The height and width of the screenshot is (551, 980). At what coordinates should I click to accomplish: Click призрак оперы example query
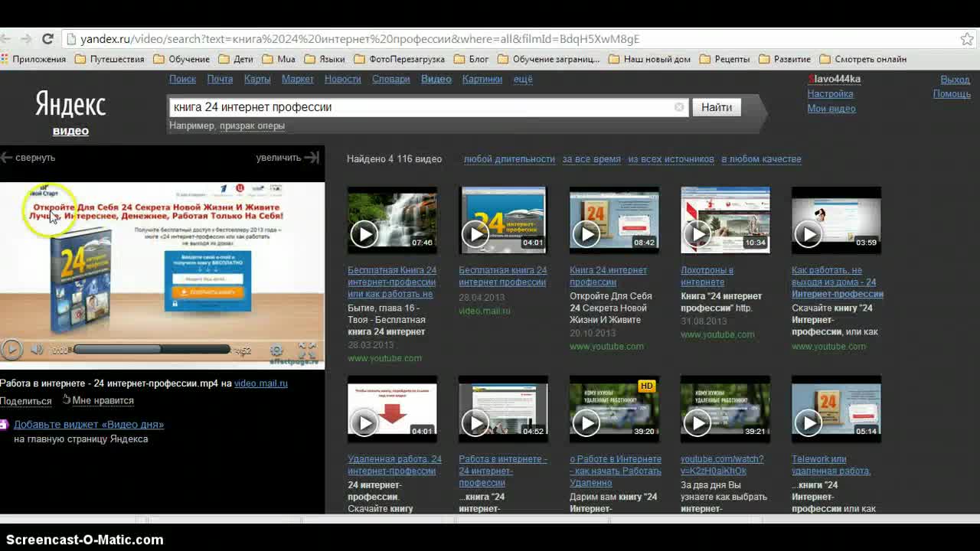pyautogui.click(x=252, y=126)
